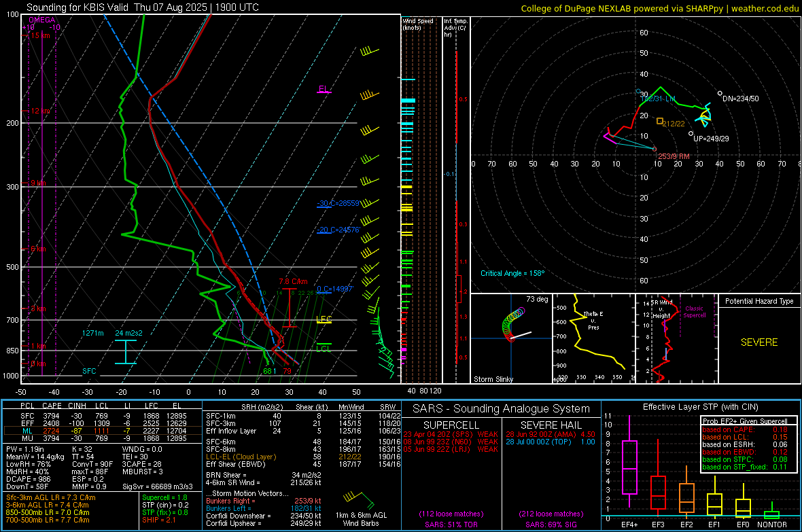Click the red 'Bunkers Right =' storm motion line
802x532 pixels.
[x=264, y=501]
